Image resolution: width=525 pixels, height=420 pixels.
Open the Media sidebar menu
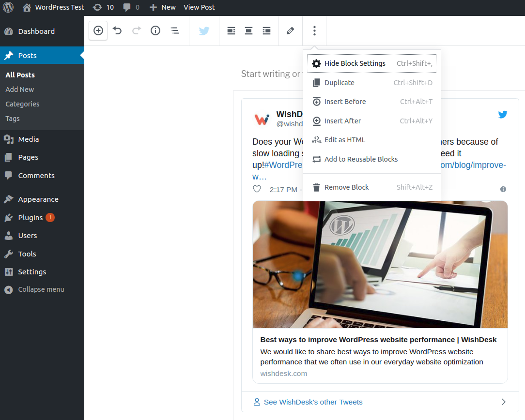pos(42,139)
